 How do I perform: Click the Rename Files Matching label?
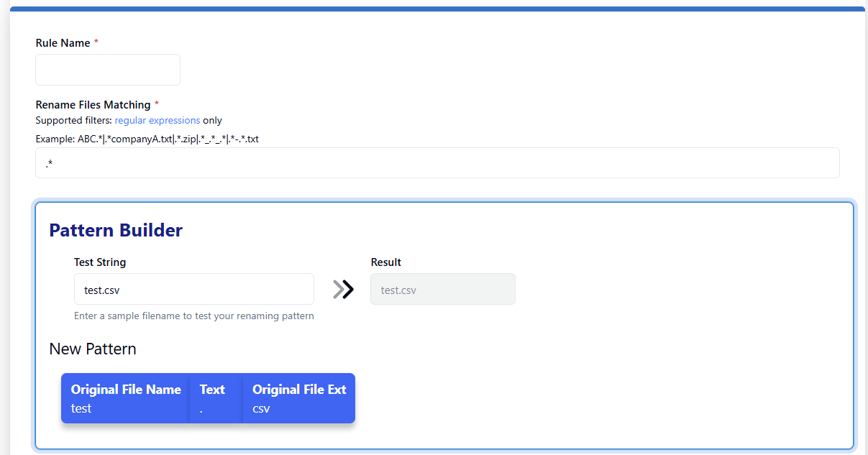[x=93, y=105]
